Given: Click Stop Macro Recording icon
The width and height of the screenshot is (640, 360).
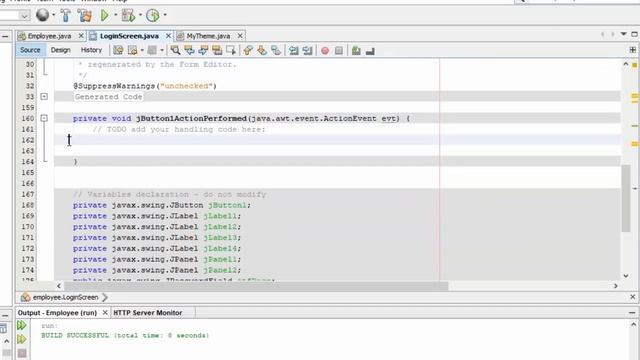Looking at the screenshot, I should tap(339, 51).
